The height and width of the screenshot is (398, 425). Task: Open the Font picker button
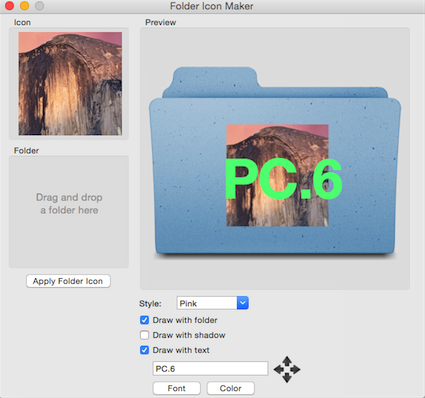click(177, 388)
